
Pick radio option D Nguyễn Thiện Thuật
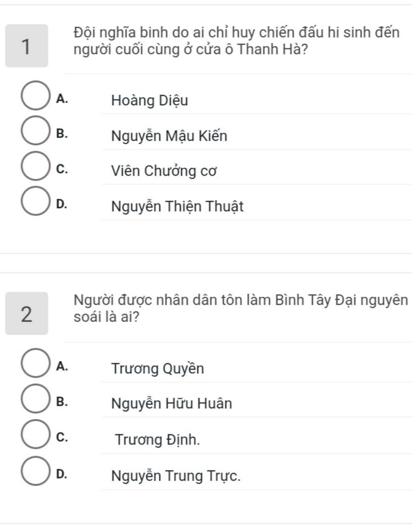pos(35,201)
